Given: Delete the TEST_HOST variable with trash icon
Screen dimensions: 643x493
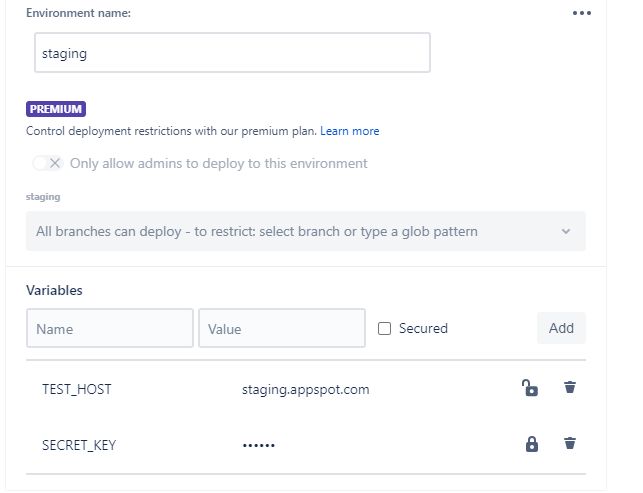Looking at the screenshot, I should (570, 388).
